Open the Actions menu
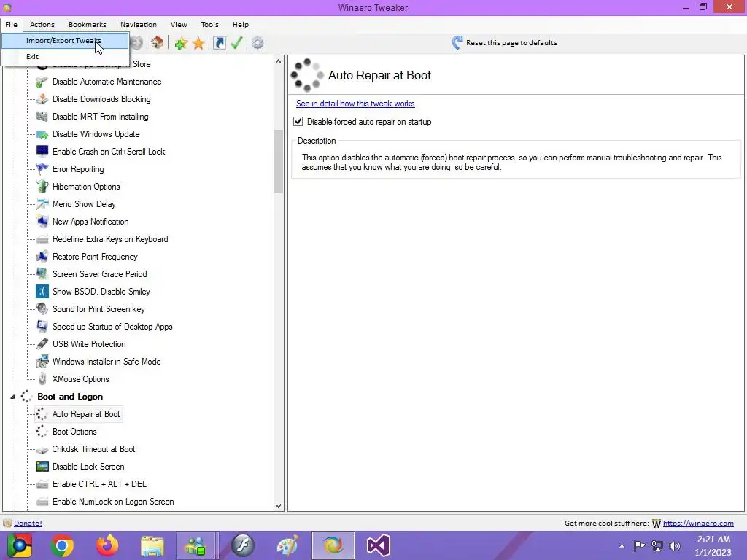The height and width of the screenshot is (560, 747). point(42,24)
